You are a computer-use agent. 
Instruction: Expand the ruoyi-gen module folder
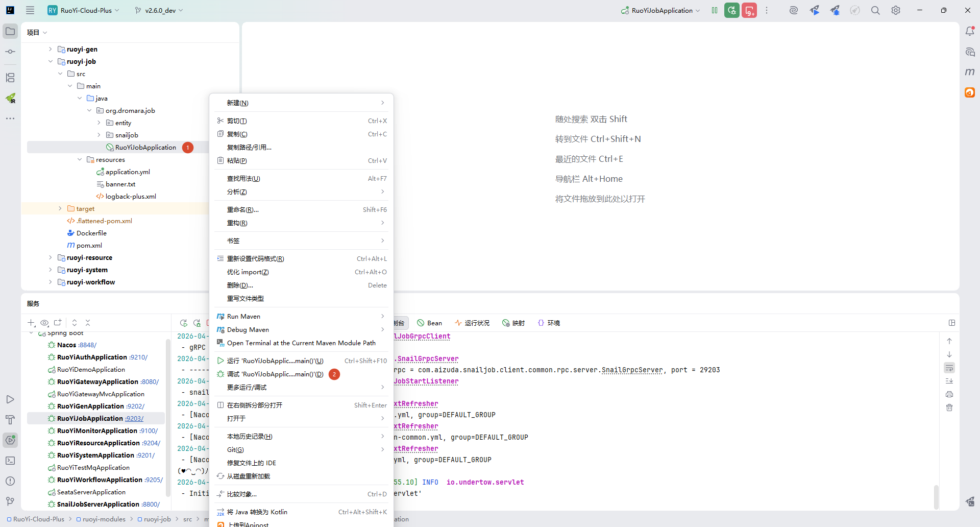[50, 49]
